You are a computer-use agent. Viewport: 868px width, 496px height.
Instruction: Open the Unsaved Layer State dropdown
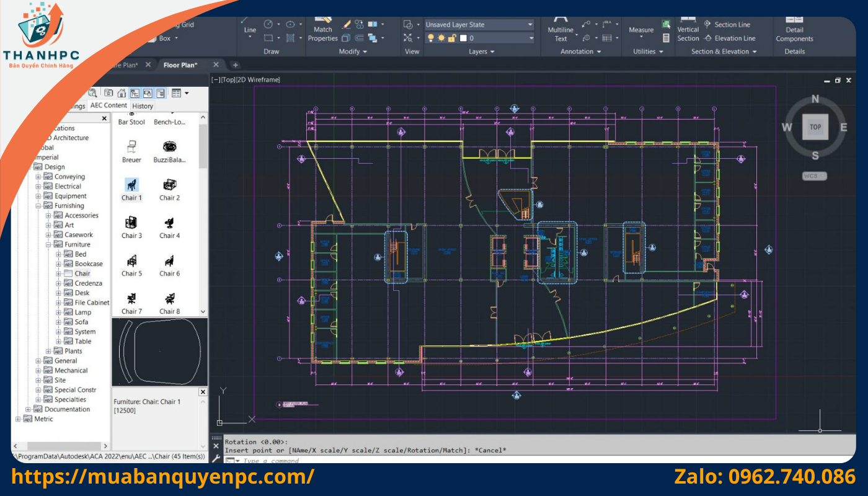pos(479,25)
